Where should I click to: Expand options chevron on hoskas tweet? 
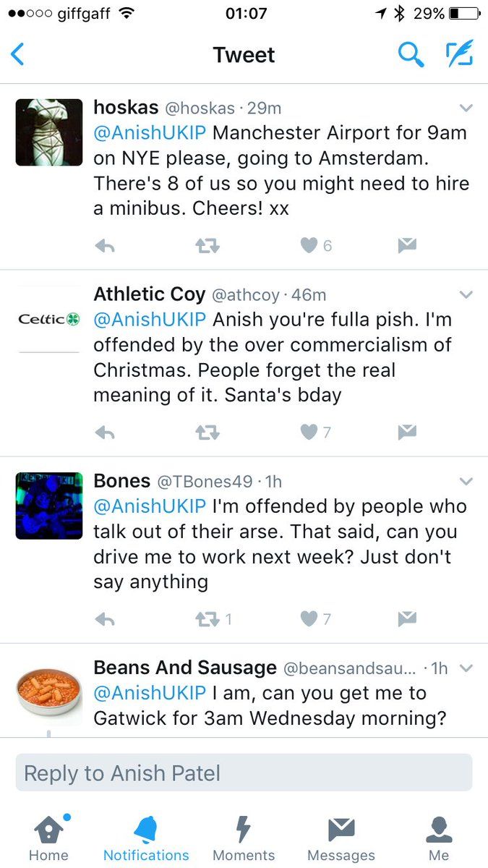466,109
